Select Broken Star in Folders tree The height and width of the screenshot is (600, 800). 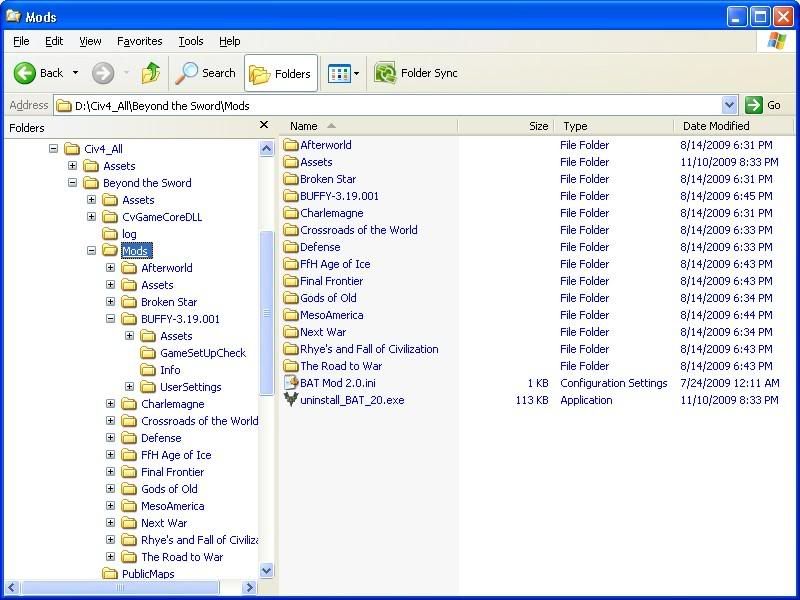[169, 302]
